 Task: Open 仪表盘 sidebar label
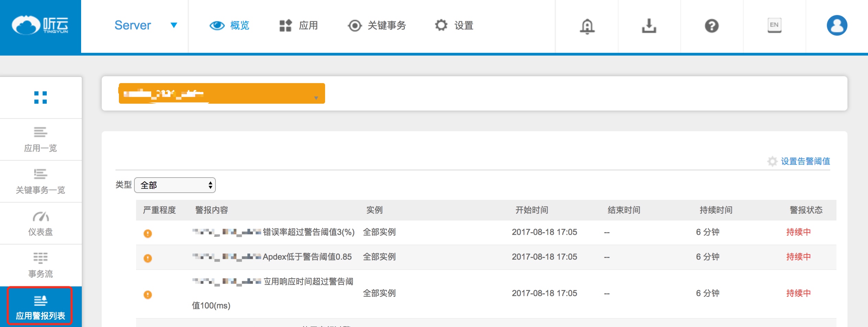41,232
